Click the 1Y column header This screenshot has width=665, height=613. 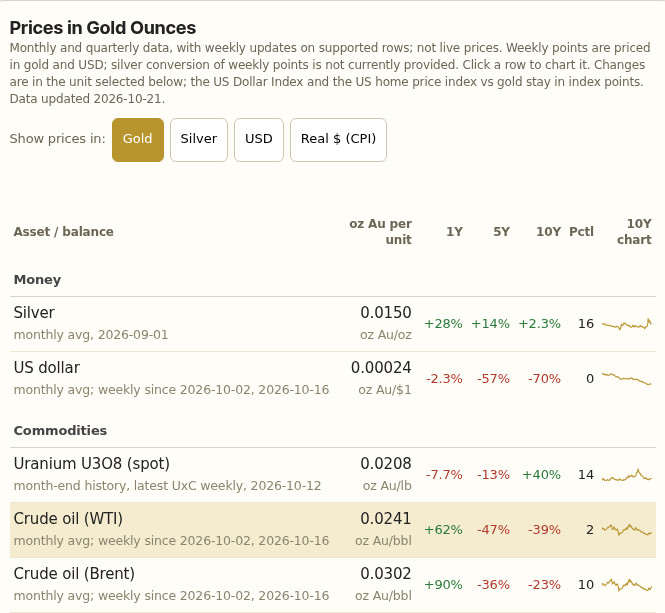[x=454, y=232]
